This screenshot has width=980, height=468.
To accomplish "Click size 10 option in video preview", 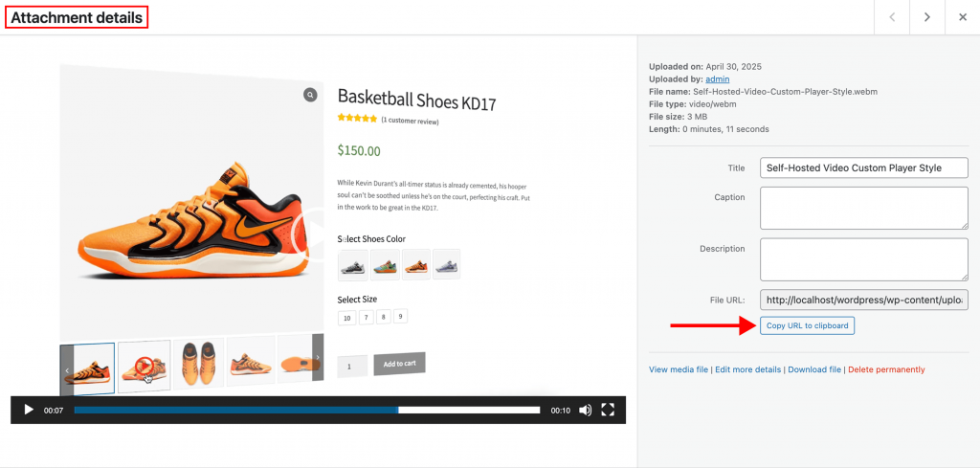I will (x=346, y=318).
